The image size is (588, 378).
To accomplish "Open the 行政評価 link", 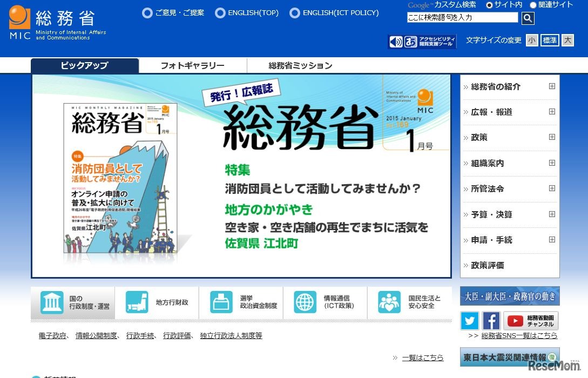I will 177,336.
